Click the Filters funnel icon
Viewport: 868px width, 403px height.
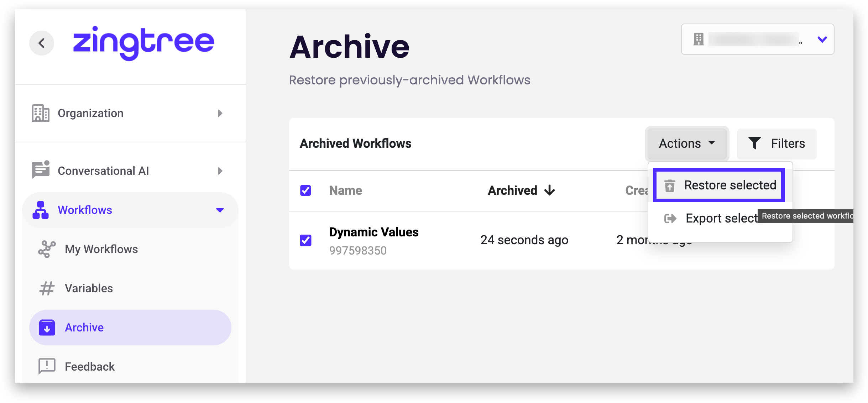click(x=754, y=143)
